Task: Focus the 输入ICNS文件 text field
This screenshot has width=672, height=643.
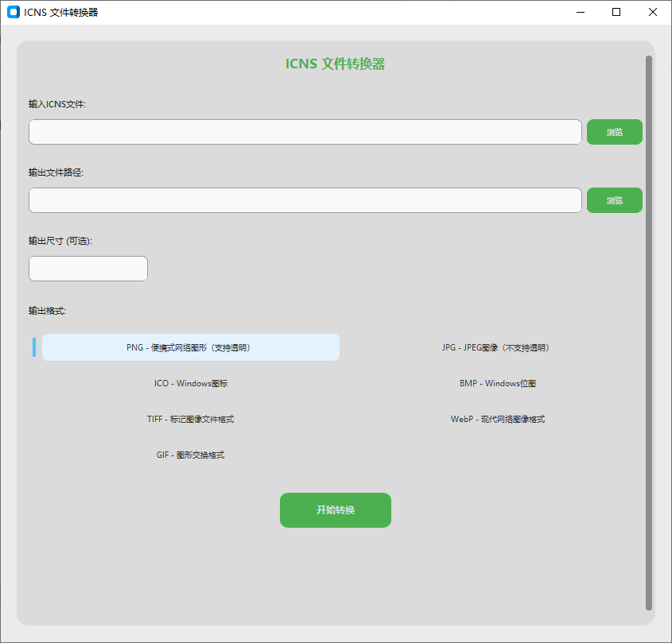Action: point(305,132)
